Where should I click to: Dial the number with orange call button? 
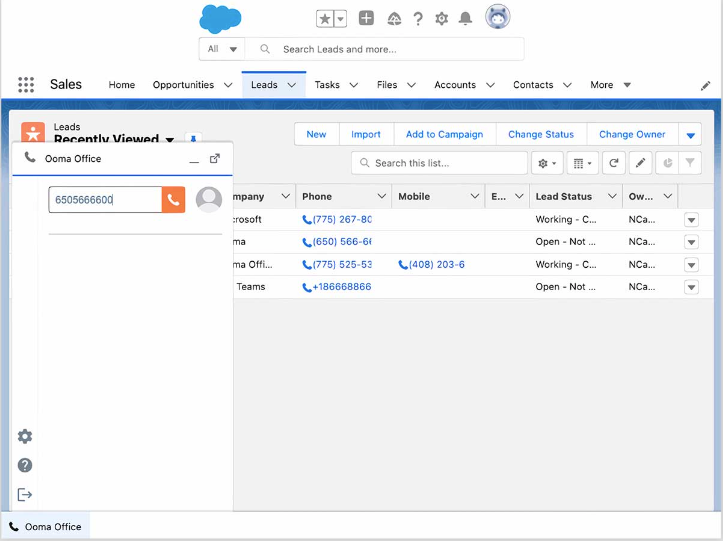pos(173,200)
